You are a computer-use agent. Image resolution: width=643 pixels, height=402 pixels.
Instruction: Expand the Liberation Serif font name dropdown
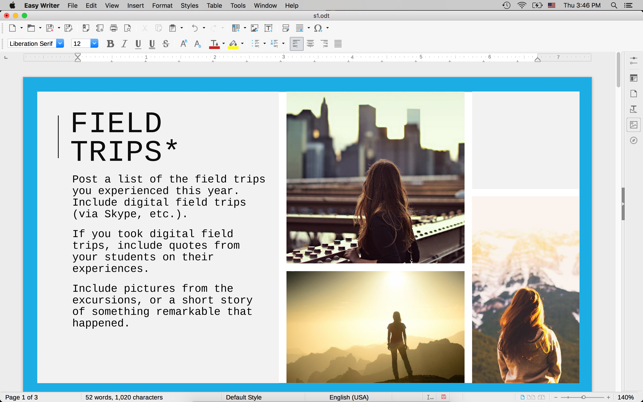click(60, 44)
